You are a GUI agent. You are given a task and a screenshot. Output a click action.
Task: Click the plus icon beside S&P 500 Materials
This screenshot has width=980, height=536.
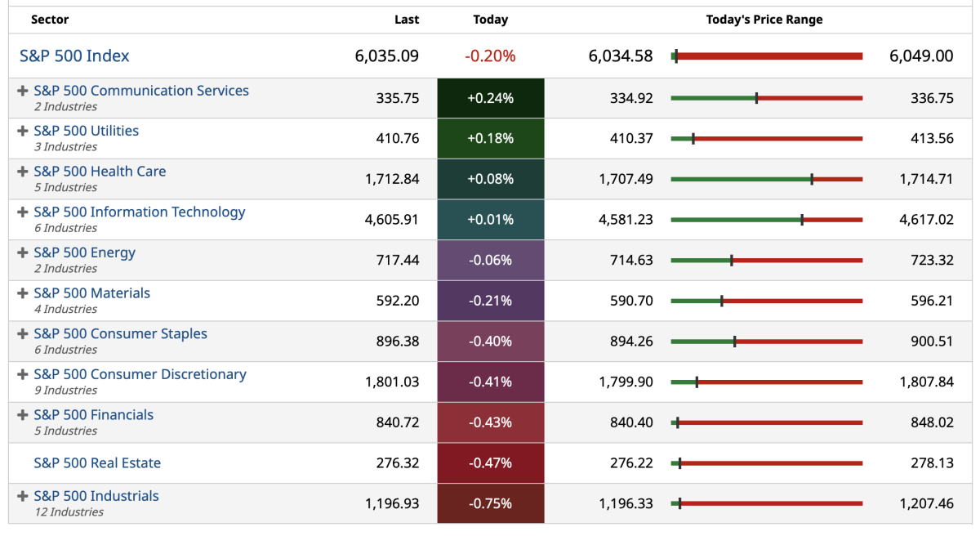23,293
